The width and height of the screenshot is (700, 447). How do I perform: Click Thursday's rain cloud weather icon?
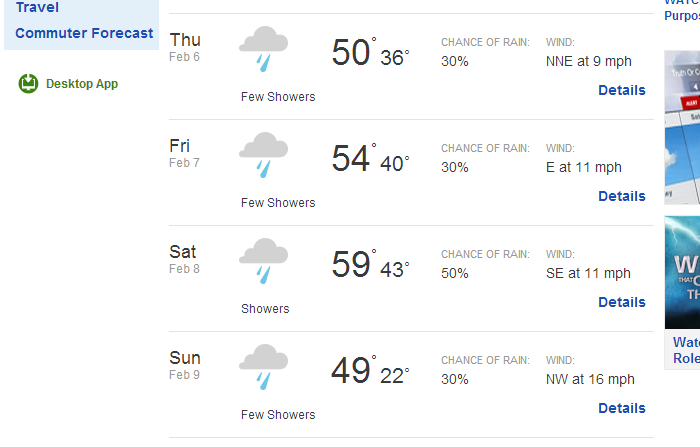(x=263, y=51)
